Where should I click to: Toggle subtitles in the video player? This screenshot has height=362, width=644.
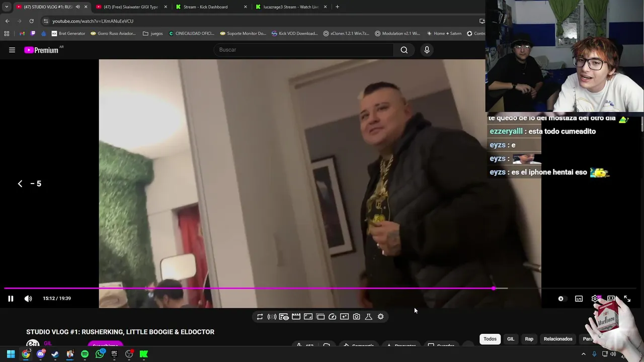[579, 299]
